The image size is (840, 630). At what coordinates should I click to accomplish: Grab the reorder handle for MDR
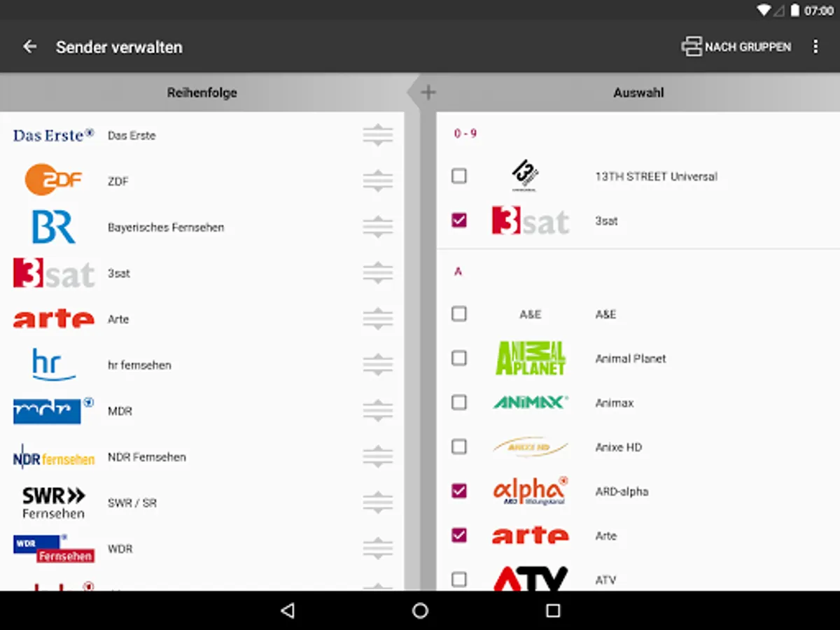378,411
